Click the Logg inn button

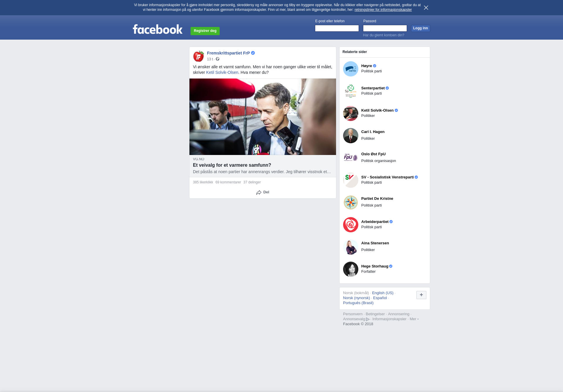click(x=420, y=28)
